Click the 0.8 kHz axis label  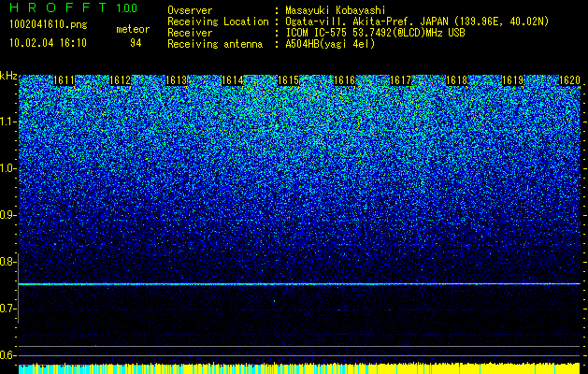(7, 262)
